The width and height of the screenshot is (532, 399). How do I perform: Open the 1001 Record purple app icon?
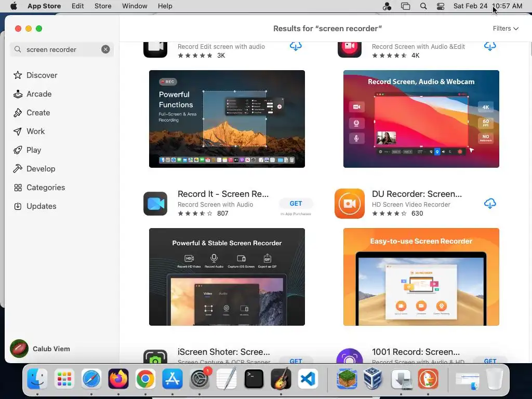click(x=350, y=355)
